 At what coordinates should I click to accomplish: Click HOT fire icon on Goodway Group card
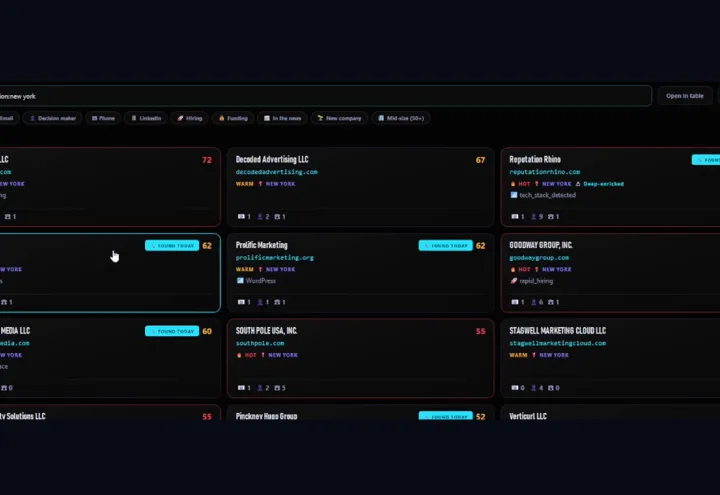click(x=513, y=269)
